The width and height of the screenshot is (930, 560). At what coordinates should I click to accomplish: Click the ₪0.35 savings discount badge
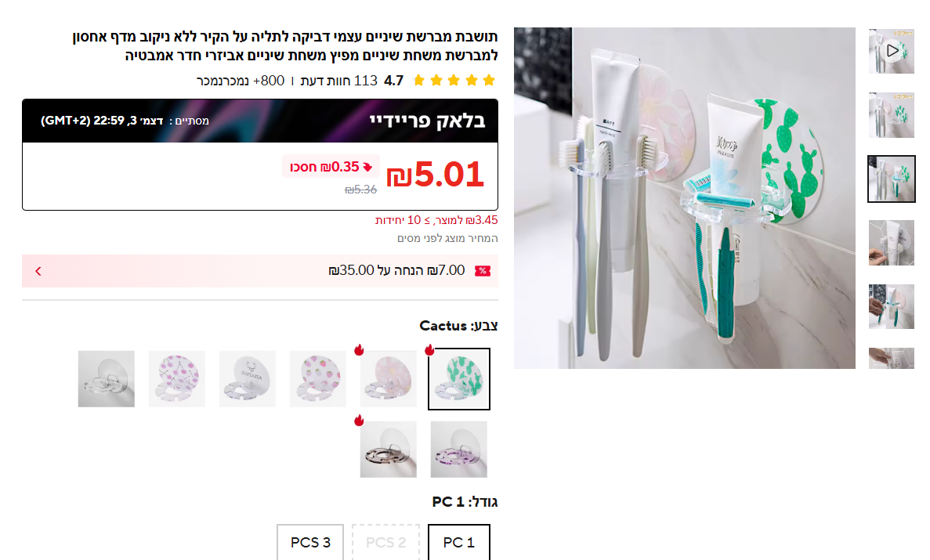[329, 168]
